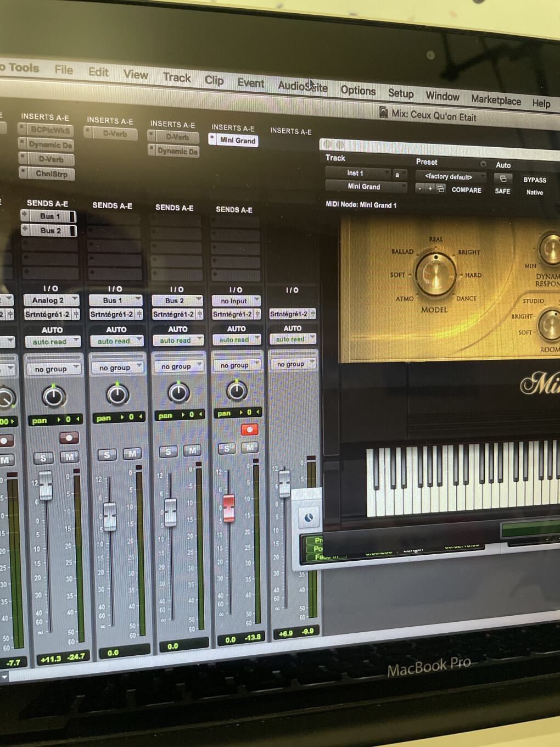Viewport: 560px width, 747px height.
Task: Click the bypass dot of the ChnlStrp insert
Action: point(23,172)
